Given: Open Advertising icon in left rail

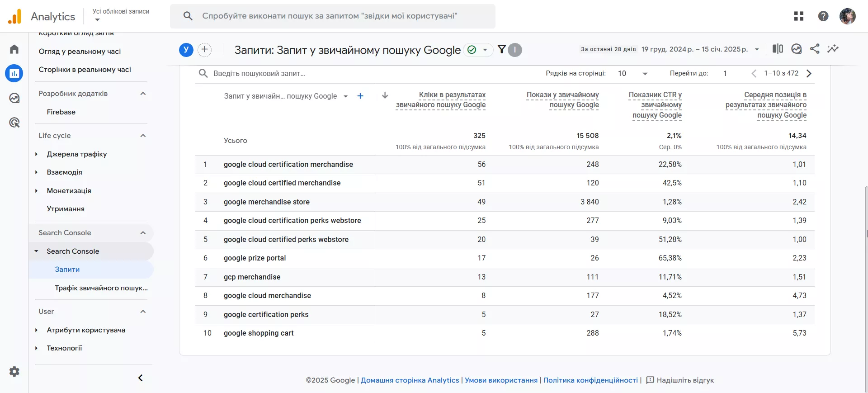Looking at the screenshot, I should [x=14, y=122].
